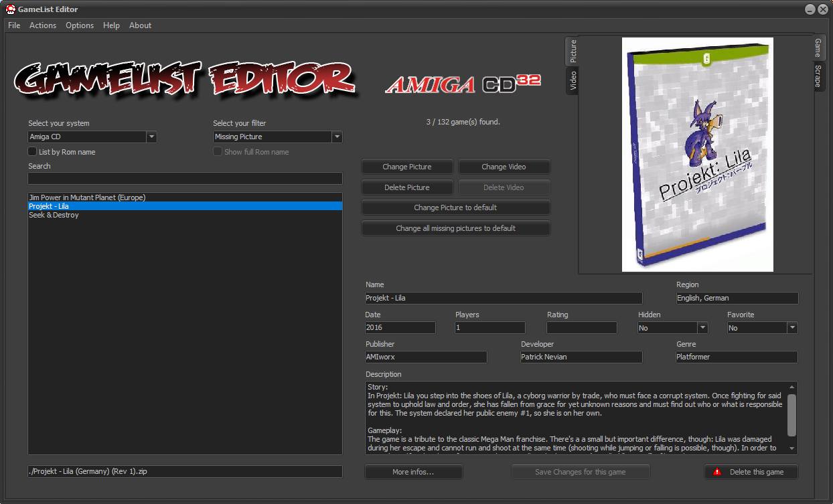Viewport: 833px width, 504px height.
Task: Expand the Favorite dropdown
Action: (x=792, y=328)
